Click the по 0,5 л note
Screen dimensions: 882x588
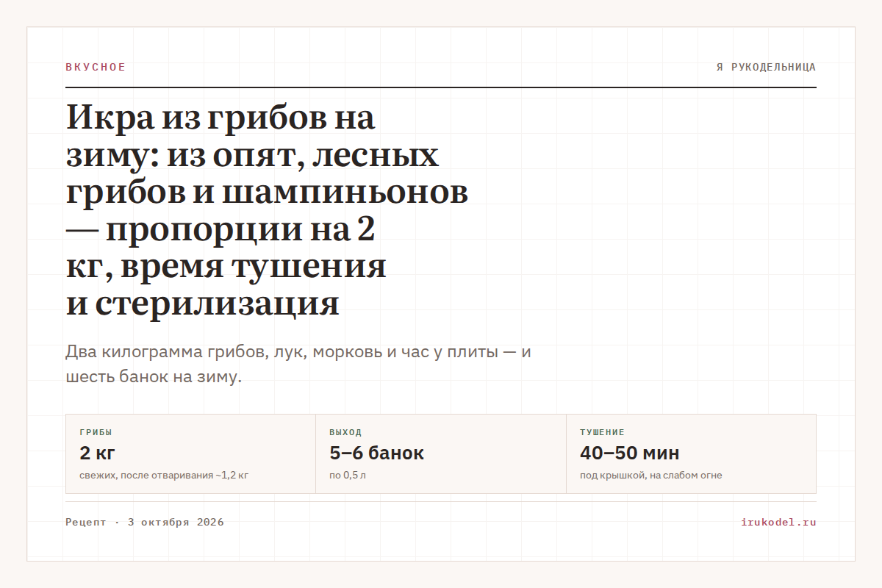tap(348, 476)
